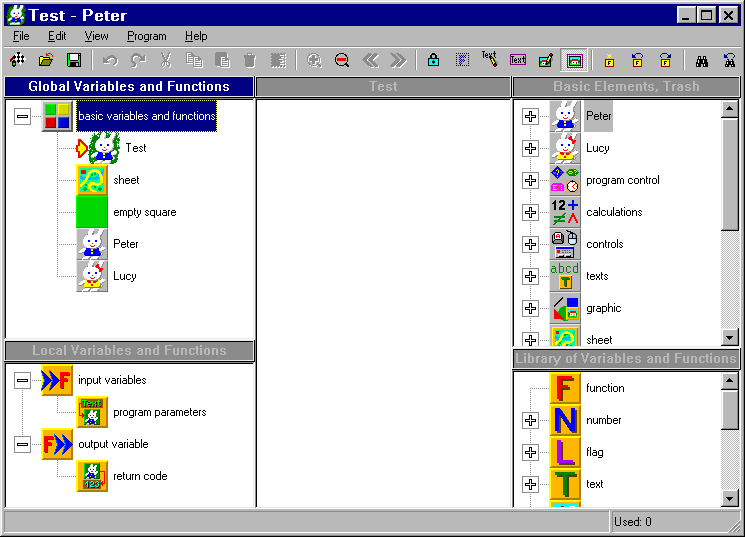Click the Open folder toolbar icon
The width and height of the screenshot is (745, 537).
(46, 61)
